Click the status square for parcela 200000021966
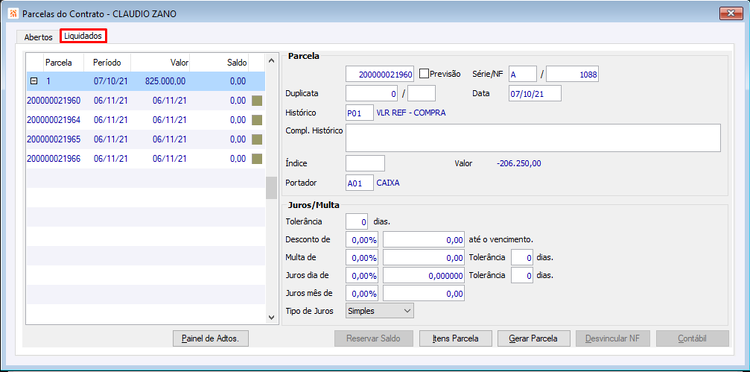The width and height of the screenshot is (750, 372). tap(257, 158)
